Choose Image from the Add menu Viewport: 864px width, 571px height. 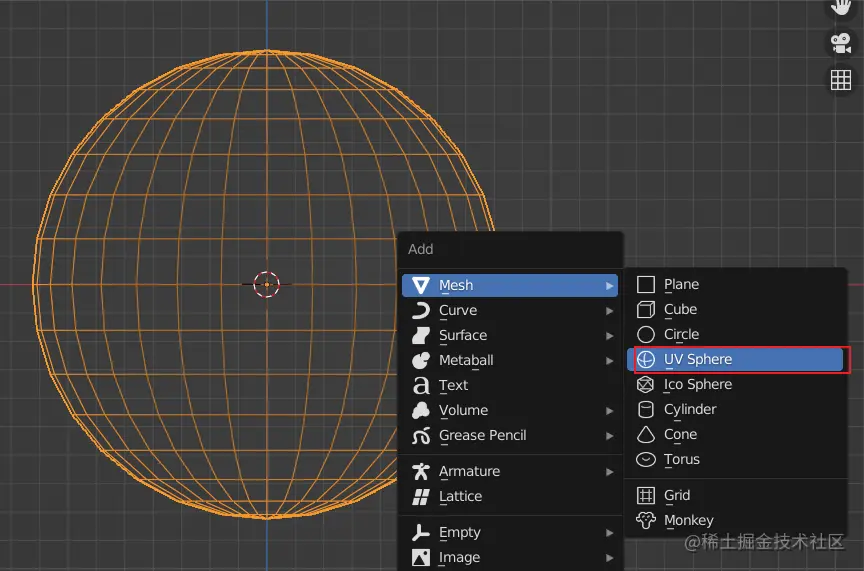point(510,558)
